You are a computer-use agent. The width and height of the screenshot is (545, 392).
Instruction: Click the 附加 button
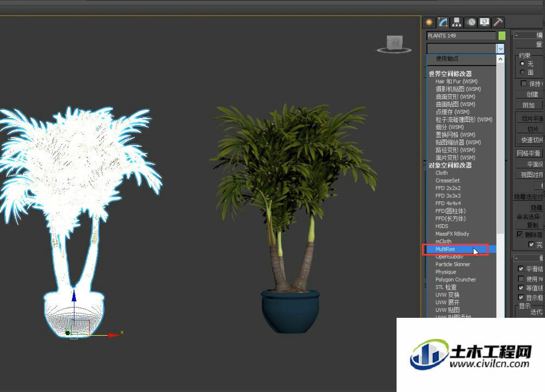pyautogui.click(x=528, y=105)
